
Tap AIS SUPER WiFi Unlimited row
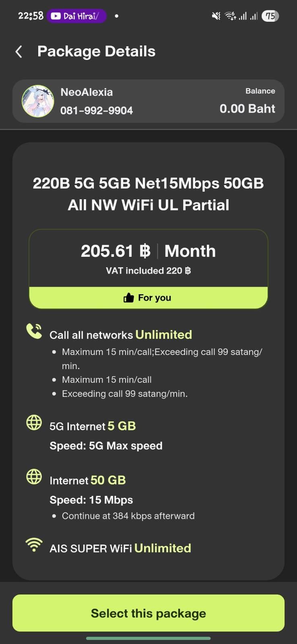point(120,548)
